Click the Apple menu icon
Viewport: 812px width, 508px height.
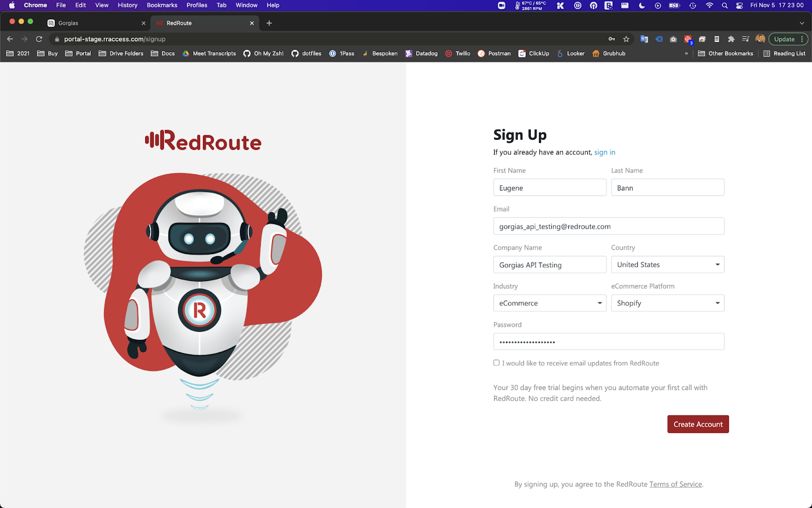(12, 5)
